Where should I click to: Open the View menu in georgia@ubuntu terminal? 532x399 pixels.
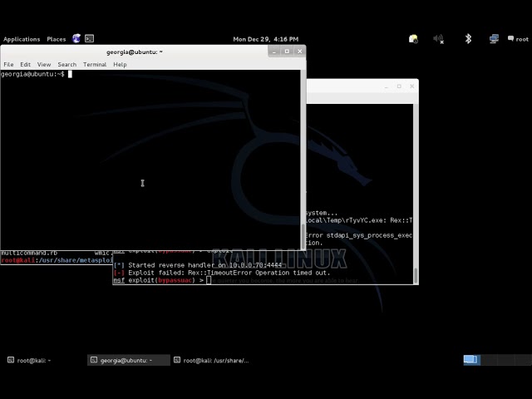44,65
